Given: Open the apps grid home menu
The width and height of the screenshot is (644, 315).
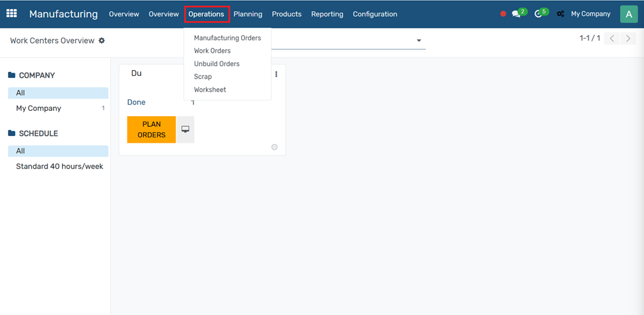Looking at the screenshot, I should click(12, 13).
